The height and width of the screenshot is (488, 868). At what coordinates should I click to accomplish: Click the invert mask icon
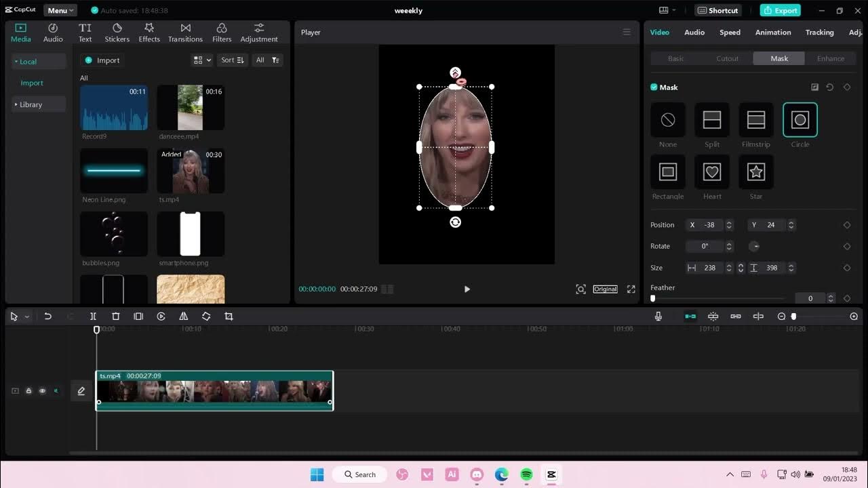[x=814, y=87]
